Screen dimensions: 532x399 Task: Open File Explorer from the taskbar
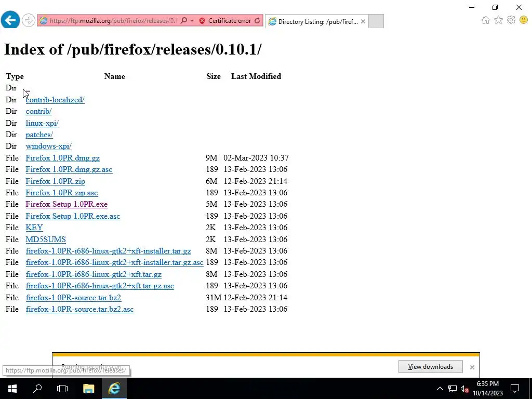(x=88, y=389)
